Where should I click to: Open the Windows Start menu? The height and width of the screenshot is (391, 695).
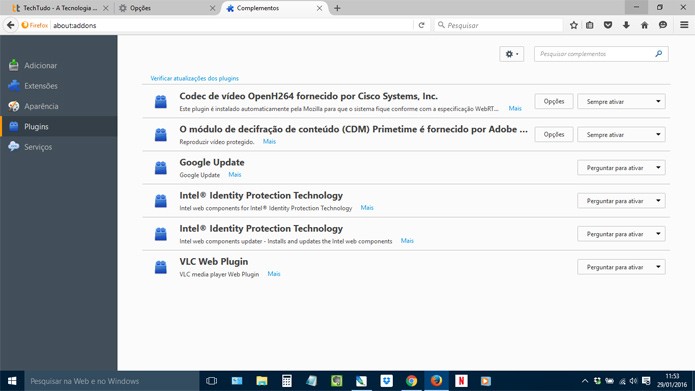point(12,381)
